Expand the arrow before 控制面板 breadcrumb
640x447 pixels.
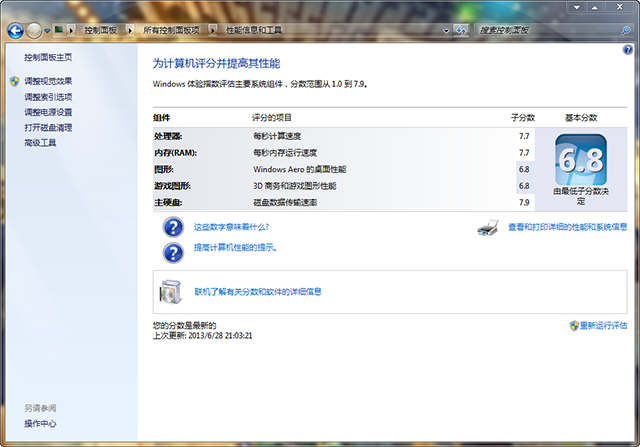[x=71, y=30]
